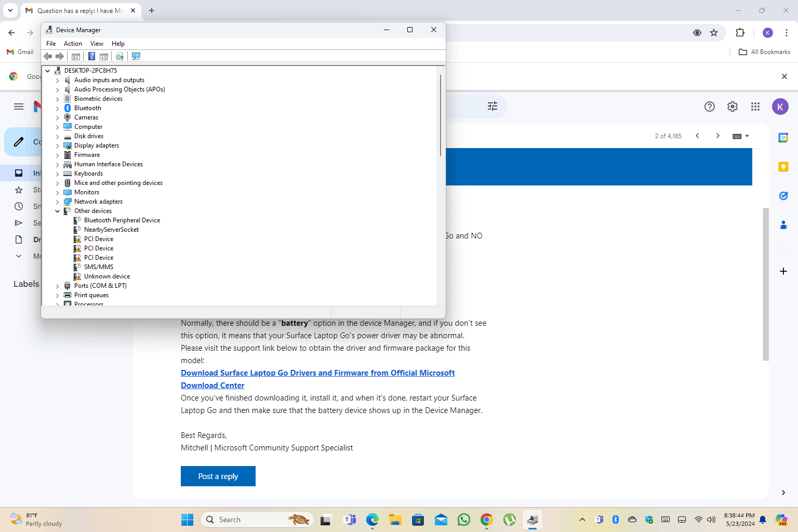Expand the Network adapters node

(58, 202)
